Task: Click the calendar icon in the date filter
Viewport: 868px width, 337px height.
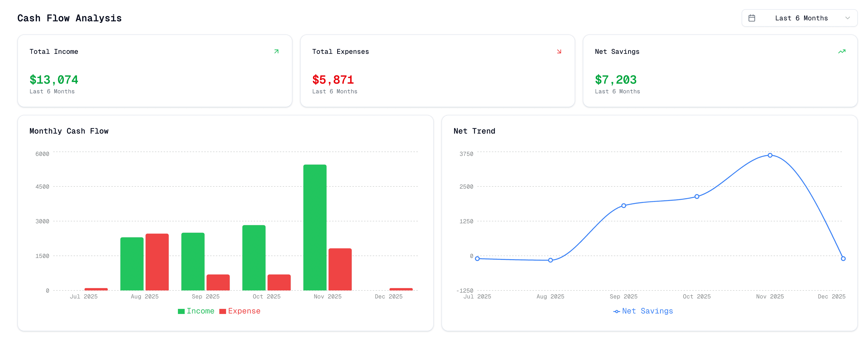Action: pos(752,18)
